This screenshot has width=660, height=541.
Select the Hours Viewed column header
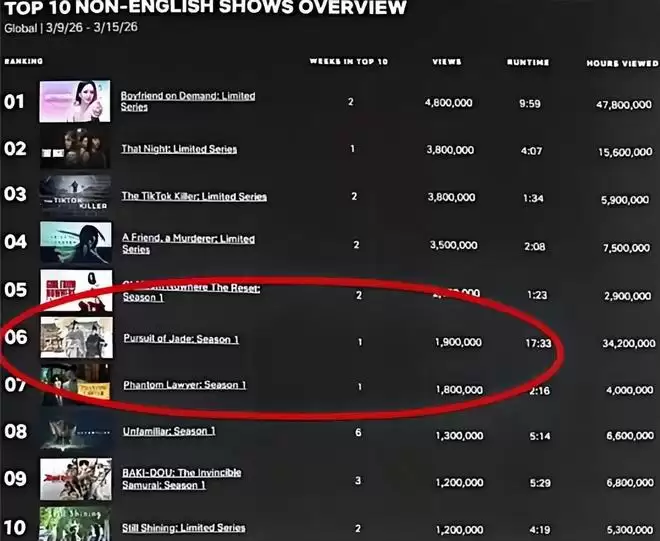click(619, 62)
